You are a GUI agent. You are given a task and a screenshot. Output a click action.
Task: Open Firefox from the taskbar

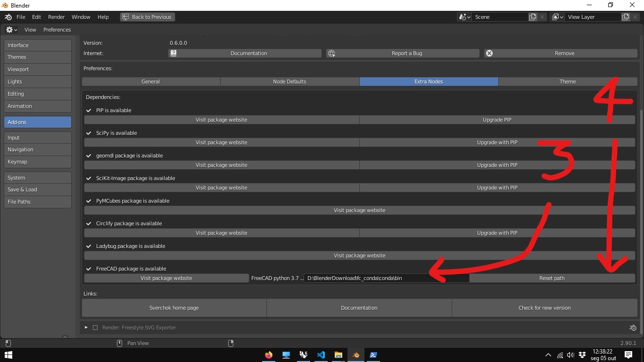click(x=269, y=355)
